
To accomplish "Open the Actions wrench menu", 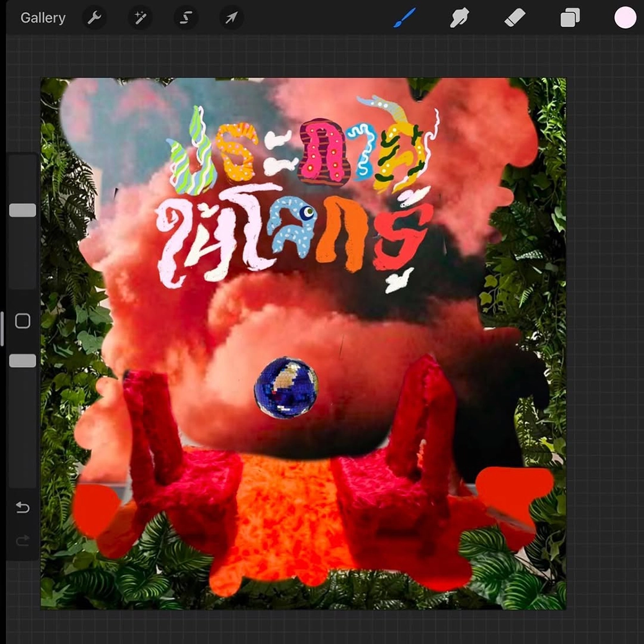I will tap(95, 18).
